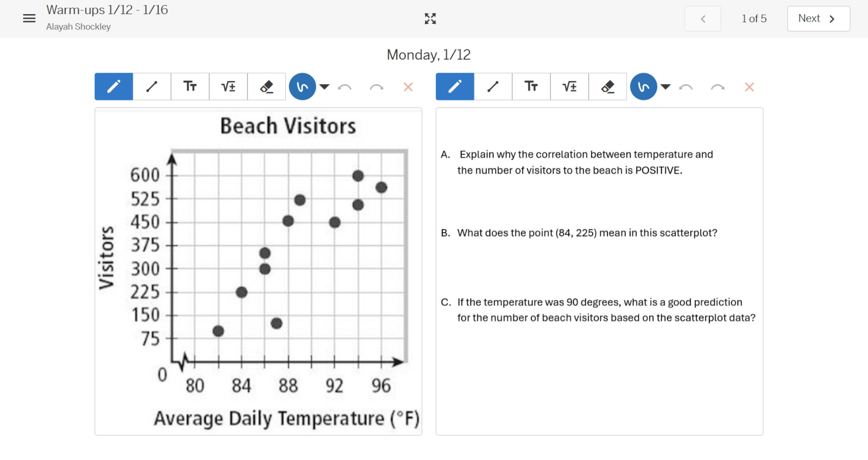
Task: Select the smooth draw tool on the right toolbar
Action: [643, 86]
